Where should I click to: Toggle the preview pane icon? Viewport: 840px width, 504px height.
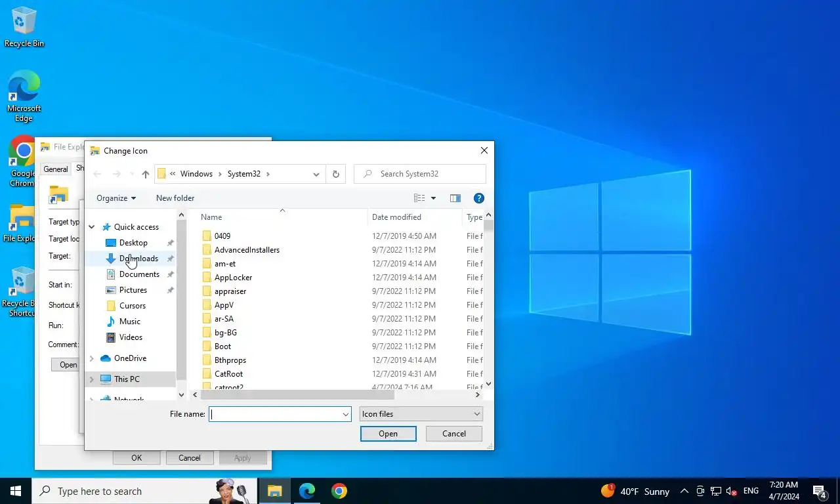(455, 198)
